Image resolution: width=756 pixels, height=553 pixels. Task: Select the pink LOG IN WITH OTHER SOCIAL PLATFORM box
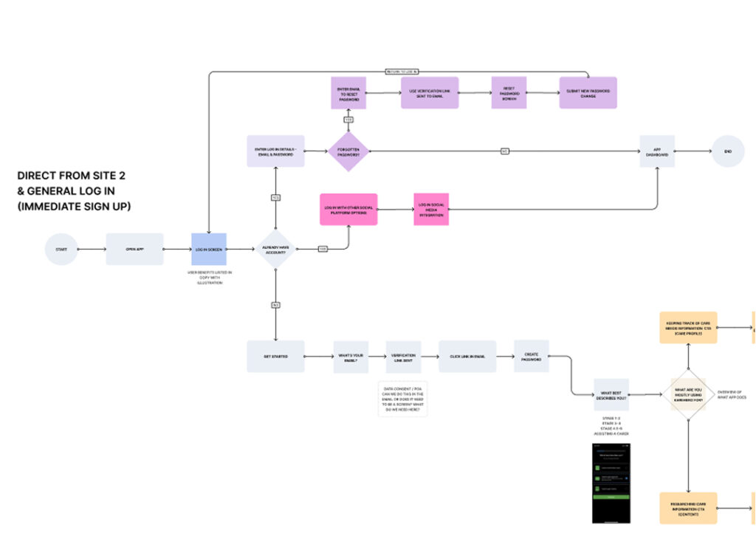pyautogui.click(x=348, y=209)
